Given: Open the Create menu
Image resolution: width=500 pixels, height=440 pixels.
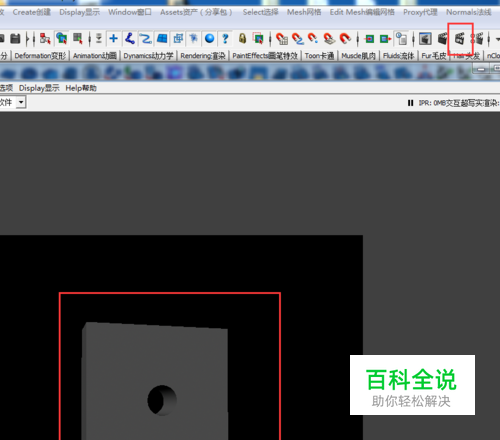Looking at the screenshot, I should 32,12.
